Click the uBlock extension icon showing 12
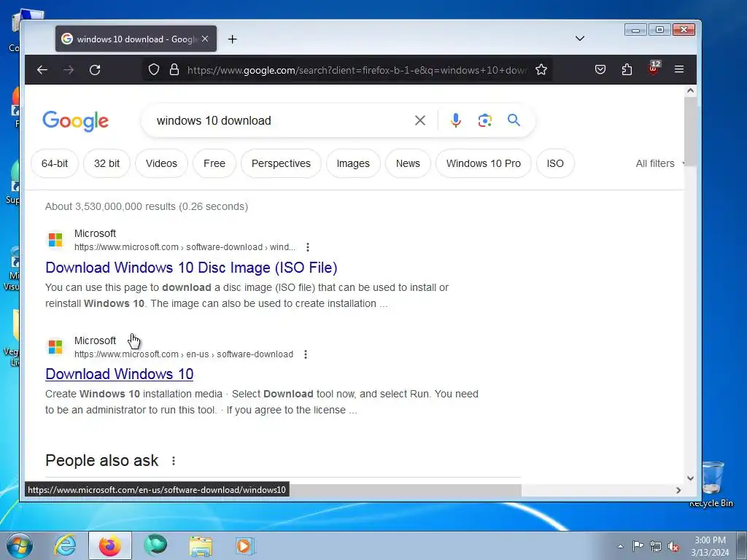 pos(654,68)
